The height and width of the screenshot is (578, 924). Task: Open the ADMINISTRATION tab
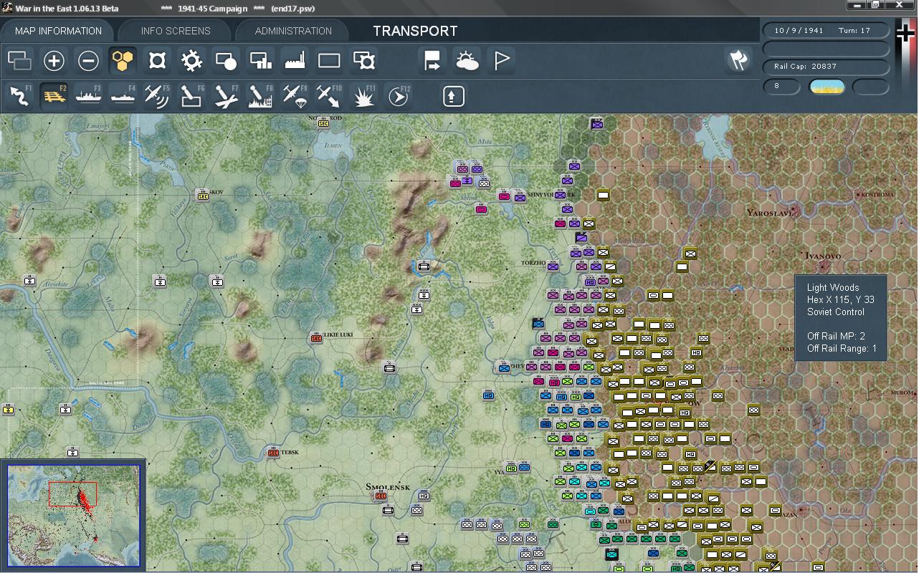(293, 31)
